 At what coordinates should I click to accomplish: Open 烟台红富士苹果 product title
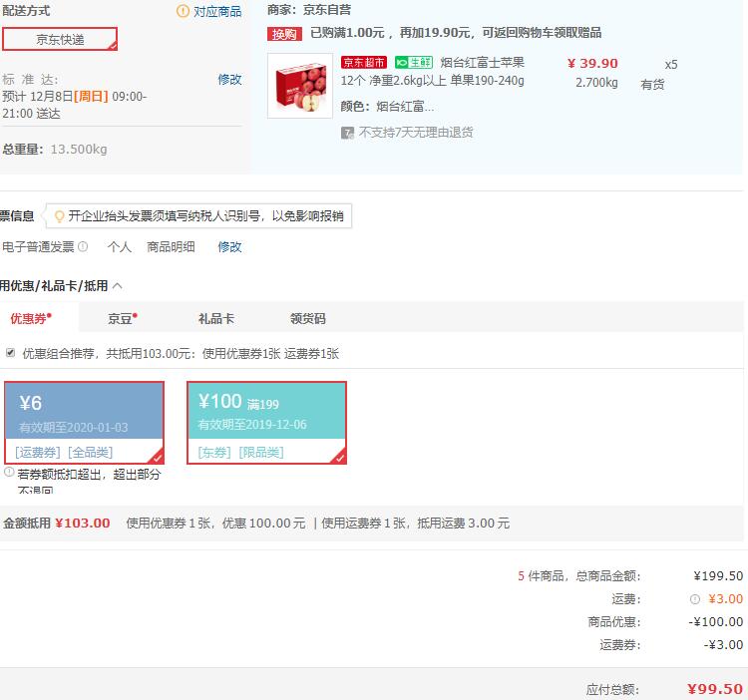[x=482, y=63]
